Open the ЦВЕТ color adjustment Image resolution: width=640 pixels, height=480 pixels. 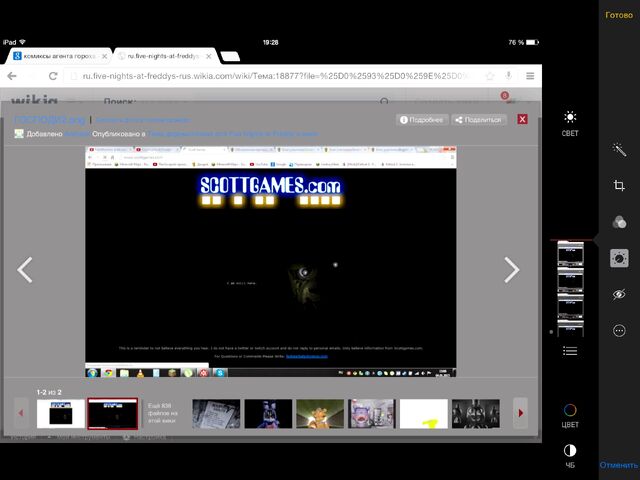570,415
